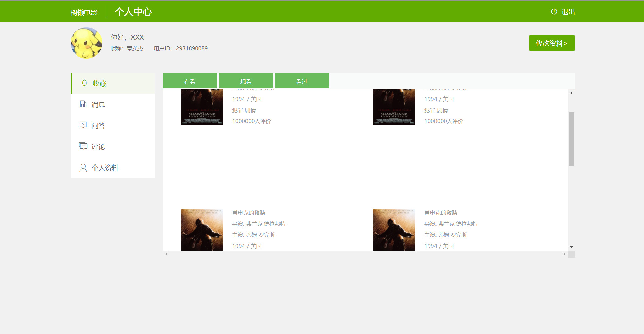
Task: Open 消息 in the sidebar
Action: pyautogui.click(x=113, y=104)
